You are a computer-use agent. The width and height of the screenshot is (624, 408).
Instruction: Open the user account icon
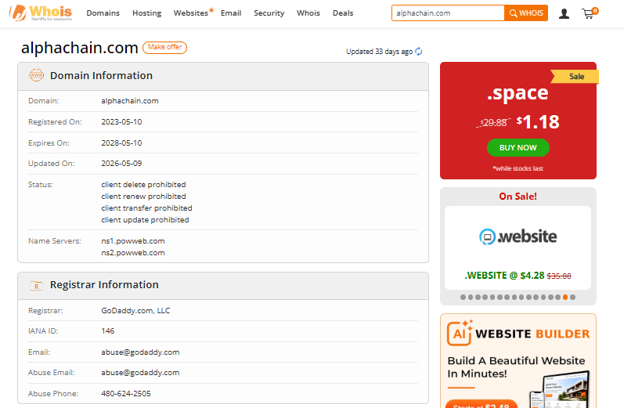coord(564,14)
